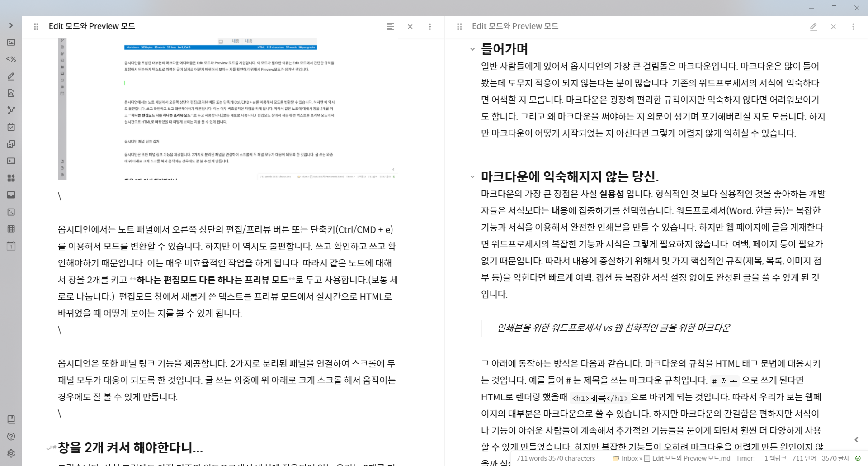868x466 pixels.
Task: Click the 3570 글자 character count
Action: click(x=835, y=458)
